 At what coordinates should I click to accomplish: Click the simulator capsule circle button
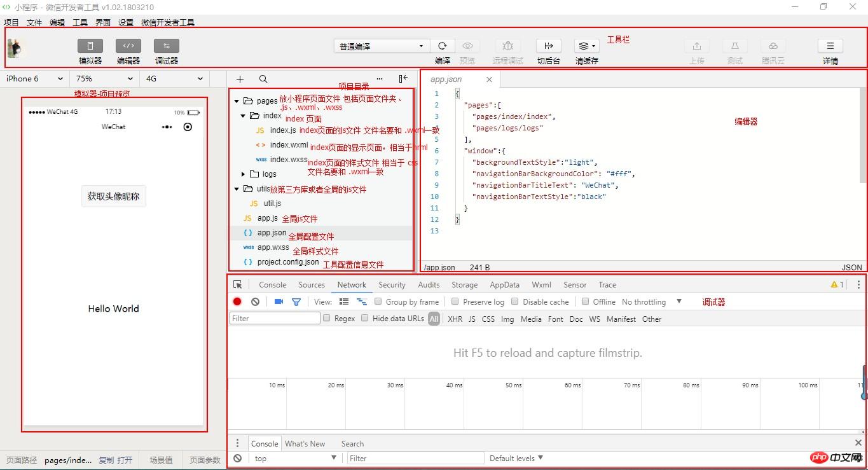(x=188, y=127)
